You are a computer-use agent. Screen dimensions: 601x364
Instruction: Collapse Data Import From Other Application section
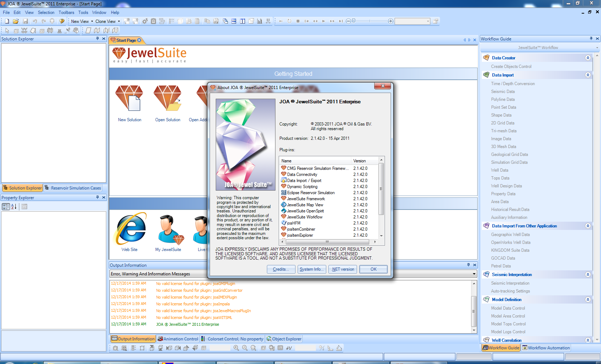[588, 226]
